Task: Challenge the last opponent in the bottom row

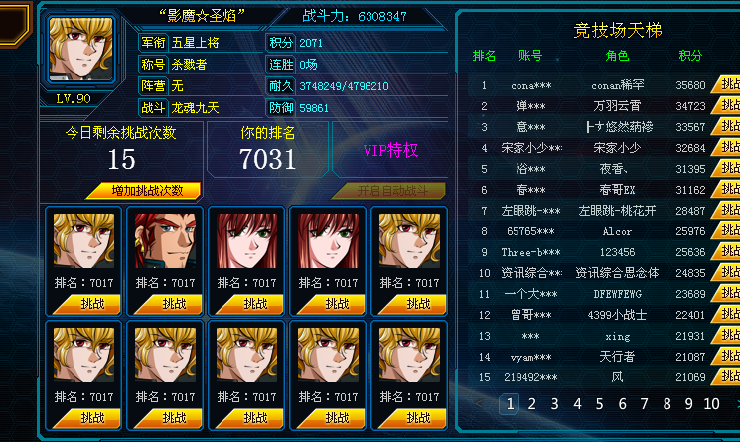Action: click(x=412, y=418)
